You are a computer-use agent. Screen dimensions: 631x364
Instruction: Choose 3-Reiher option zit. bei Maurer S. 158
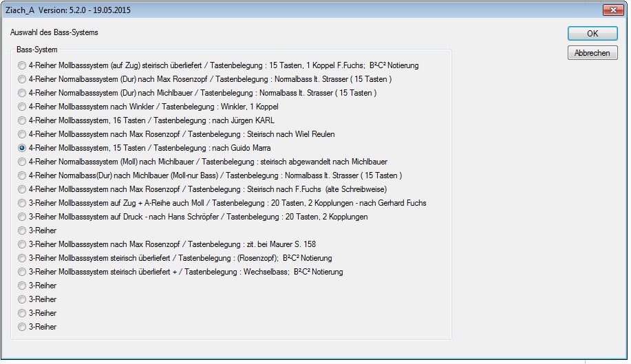click(23, 244)
